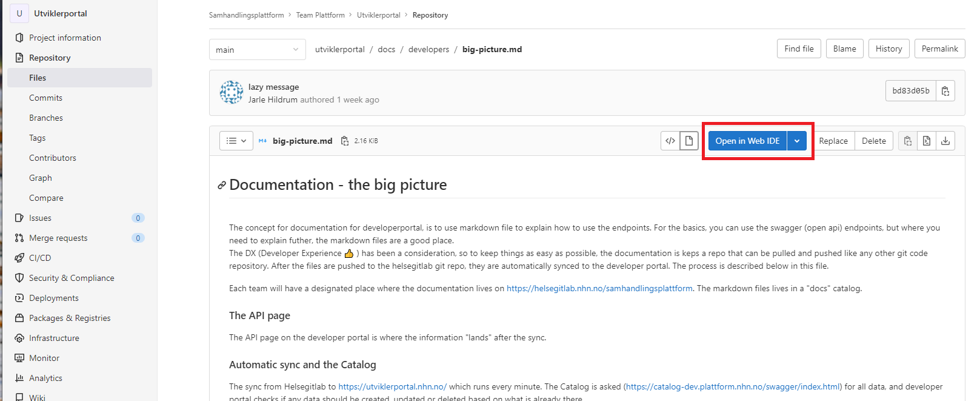Click Jarle Hildrum's author avatar

[x=232, y=92]
